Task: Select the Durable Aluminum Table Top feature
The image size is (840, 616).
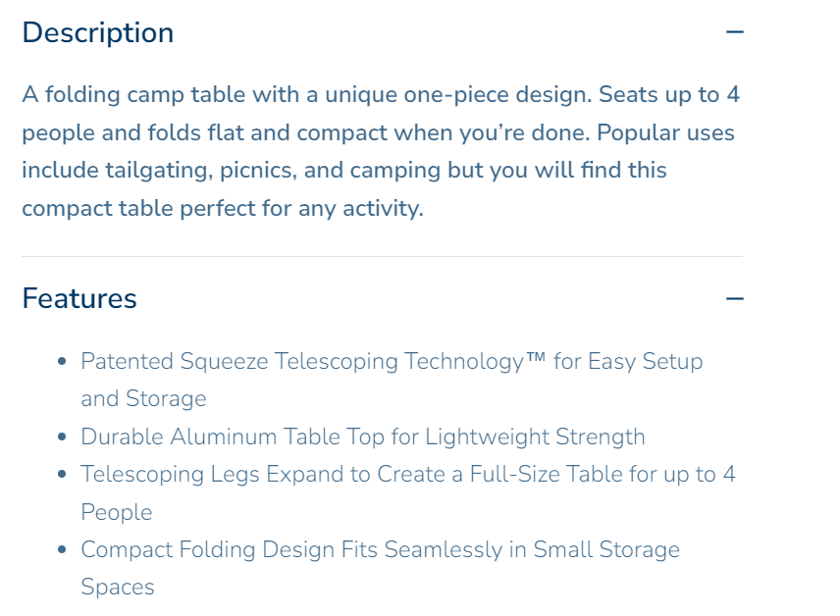Action: pos(362,436)
